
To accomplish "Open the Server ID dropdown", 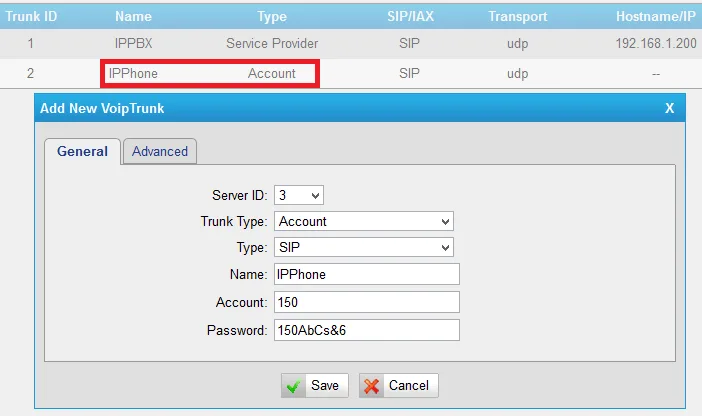I will pos(299,195).
